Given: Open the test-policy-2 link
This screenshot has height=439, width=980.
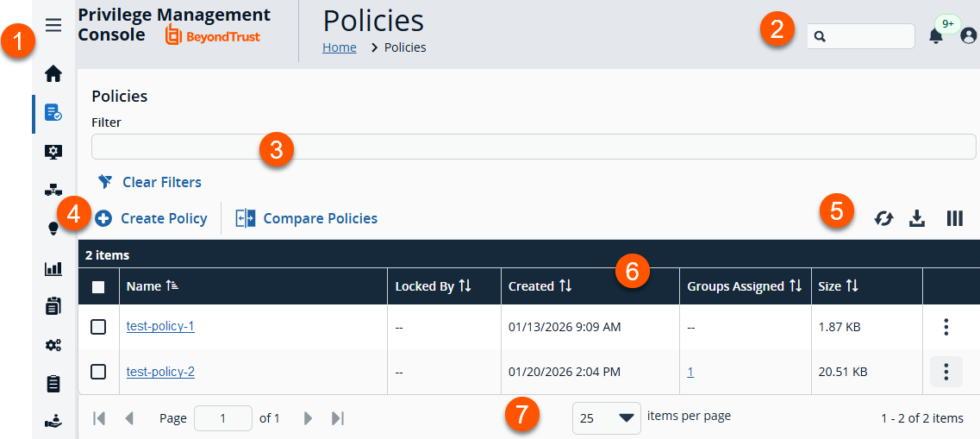Looking at the screenshot, I should pyautogui.click(x=160, y=372).
